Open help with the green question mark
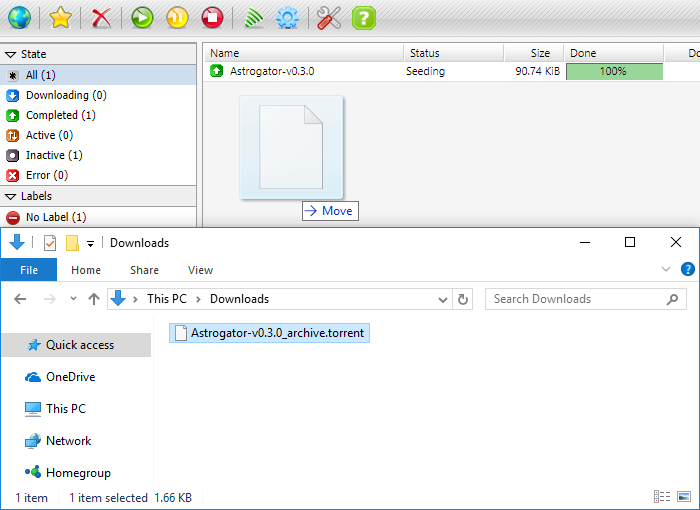 click(363, 17)
